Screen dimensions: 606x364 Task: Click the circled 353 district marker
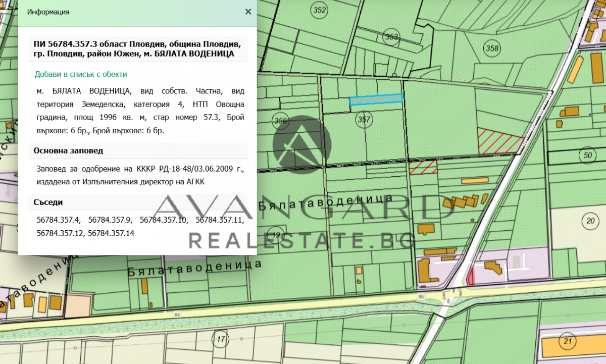tap(391, 37)
